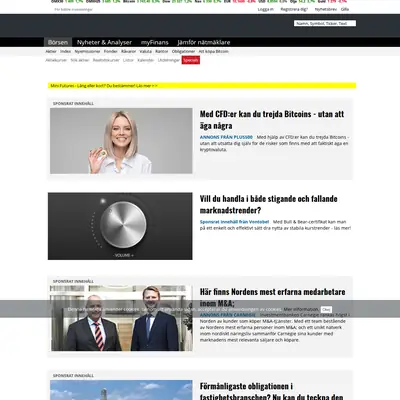The width and height of the screenshot is (400, 400).
Task: Open the Valuta submenu item
Action: point(145,51)
